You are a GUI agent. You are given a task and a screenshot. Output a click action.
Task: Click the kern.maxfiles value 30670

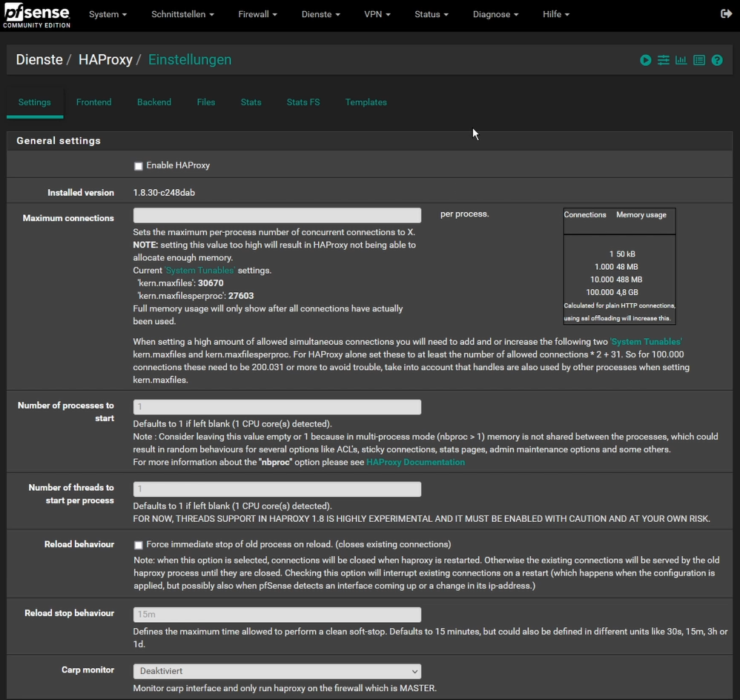click(211, 283)
